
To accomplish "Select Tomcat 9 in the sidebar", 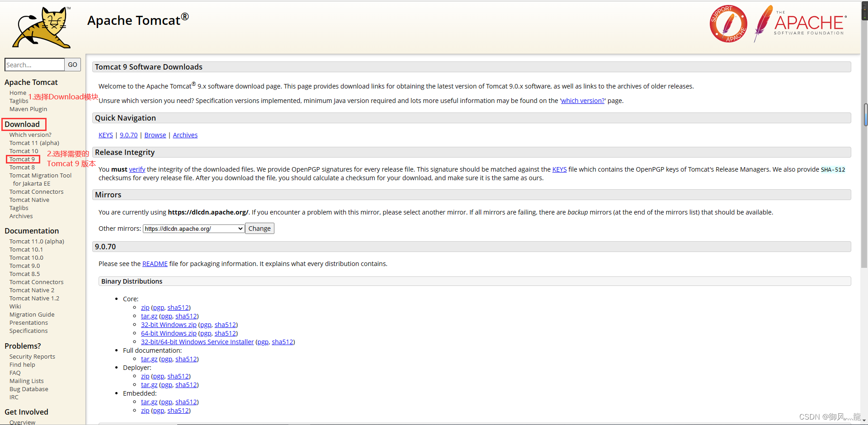I will tap(22, 159).
